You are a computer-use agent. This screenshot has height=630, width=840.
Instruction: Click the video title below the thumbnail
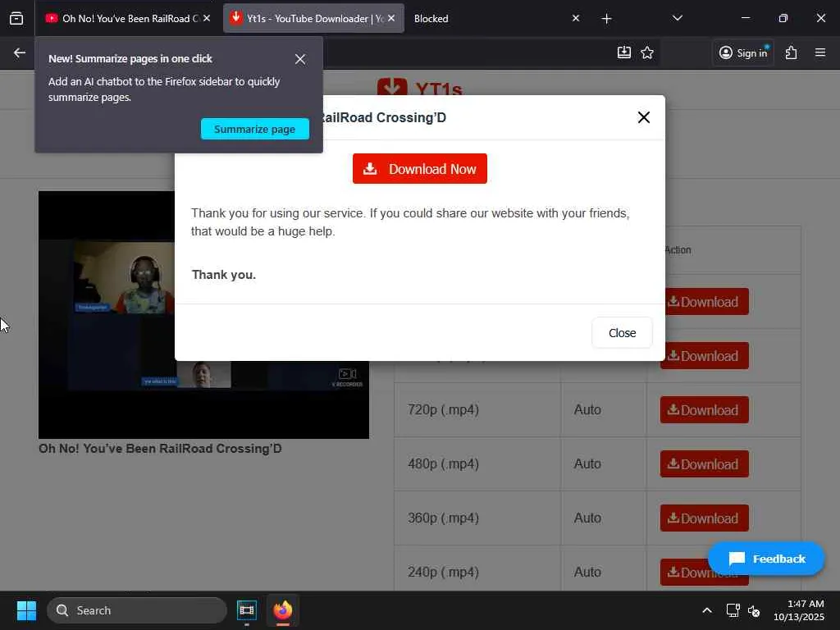click(160, 449)
